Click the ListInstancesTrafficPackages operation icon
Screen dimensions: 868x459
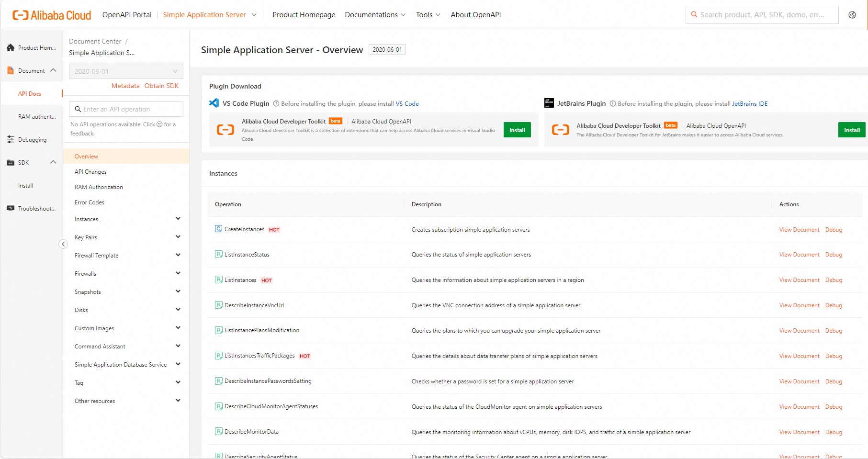(x=218, y=356)
